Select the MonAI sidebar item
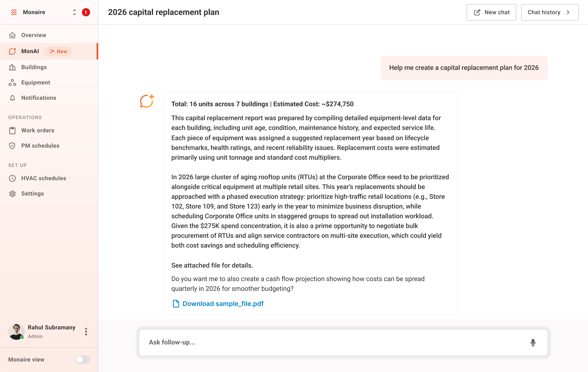The height and width of the screenshot is (372, 588). pos(49,51)
